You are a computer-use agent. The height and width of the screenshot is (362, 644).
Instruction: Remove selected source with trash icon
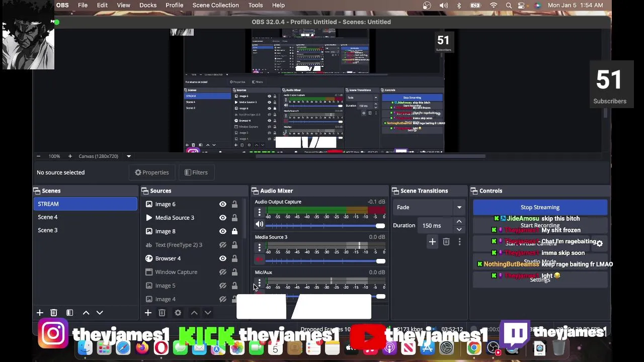[x=162, y=313]
